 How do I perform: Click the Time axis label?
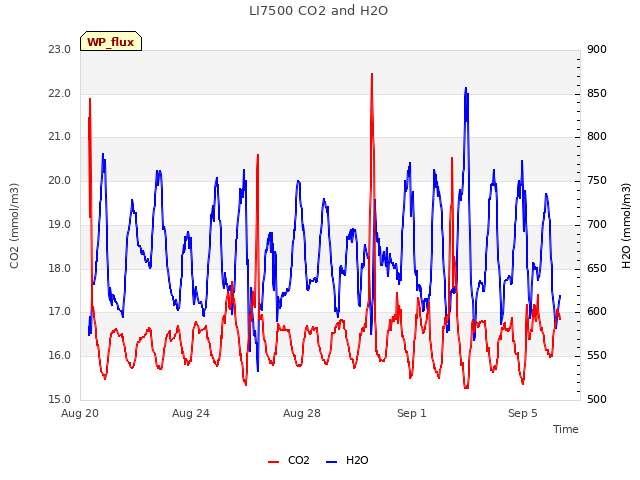[566, 429]
